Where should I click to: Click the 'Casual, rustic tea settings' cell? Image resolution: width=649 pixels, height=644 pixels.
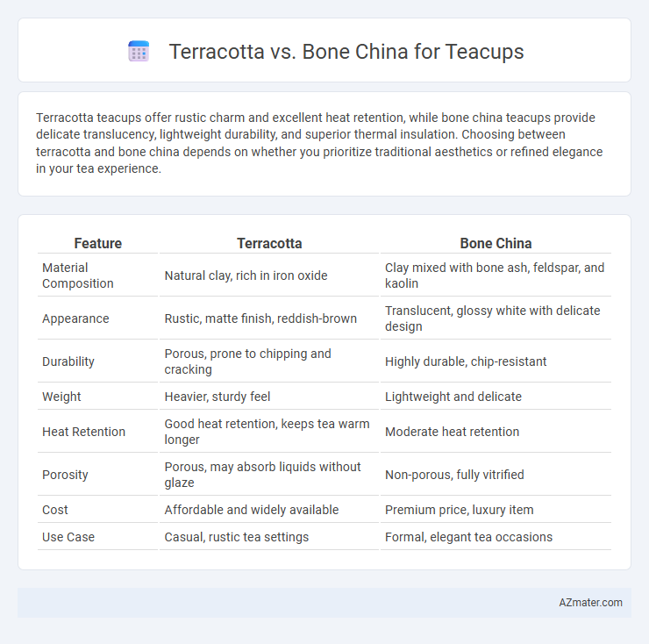click(x=236, y=537)
